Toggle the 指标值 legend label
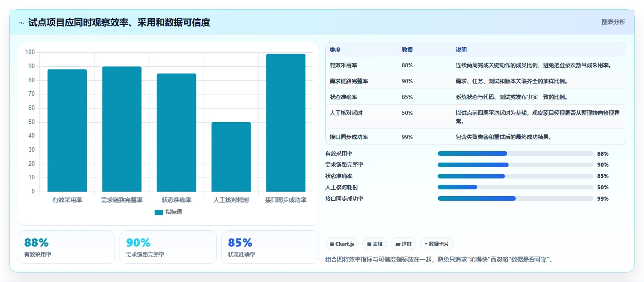 (x=174, y=213)
